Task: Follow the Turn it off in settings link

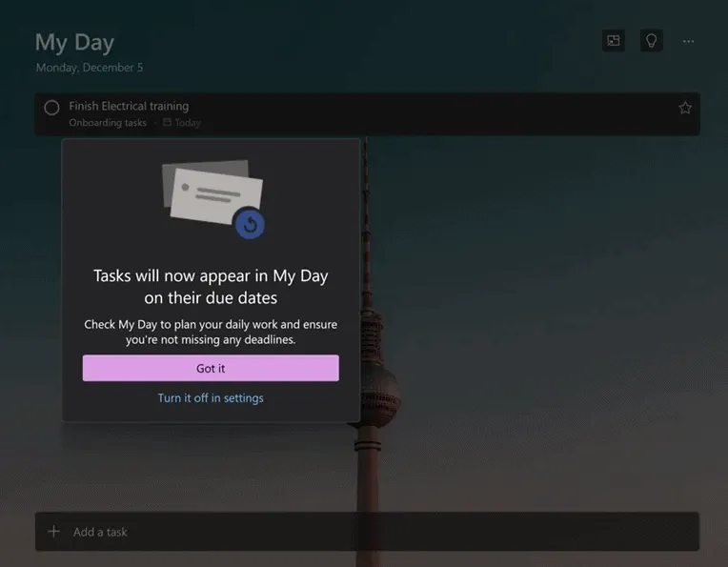Action: point(211,398)
